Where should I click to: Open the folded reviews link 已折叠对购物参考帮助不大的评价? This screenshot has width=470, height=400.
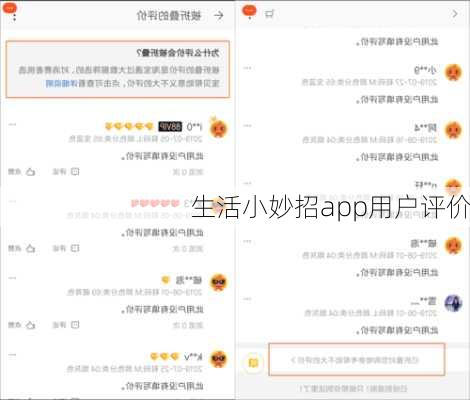coord(356,360)
